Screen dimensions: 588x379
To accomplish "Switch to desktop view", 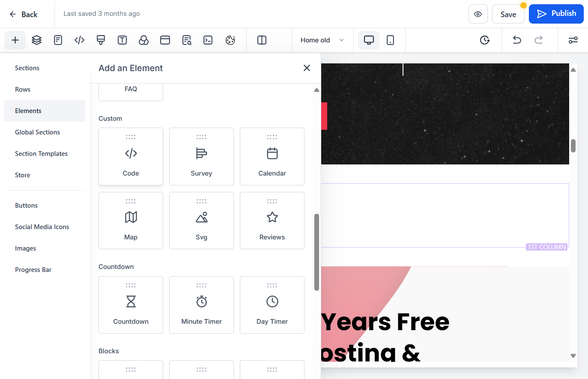I will (369, 40).
